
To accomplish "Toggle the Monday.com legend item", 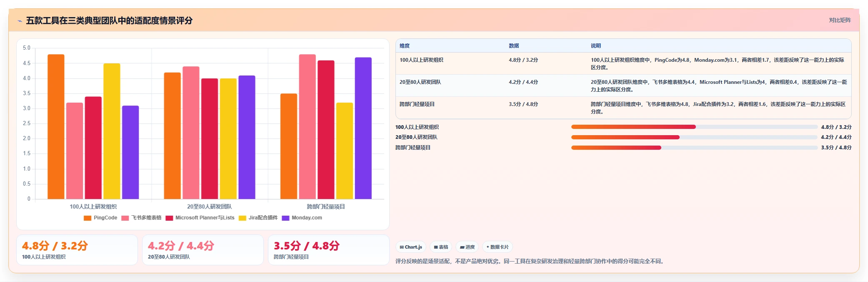I will 302,218.
